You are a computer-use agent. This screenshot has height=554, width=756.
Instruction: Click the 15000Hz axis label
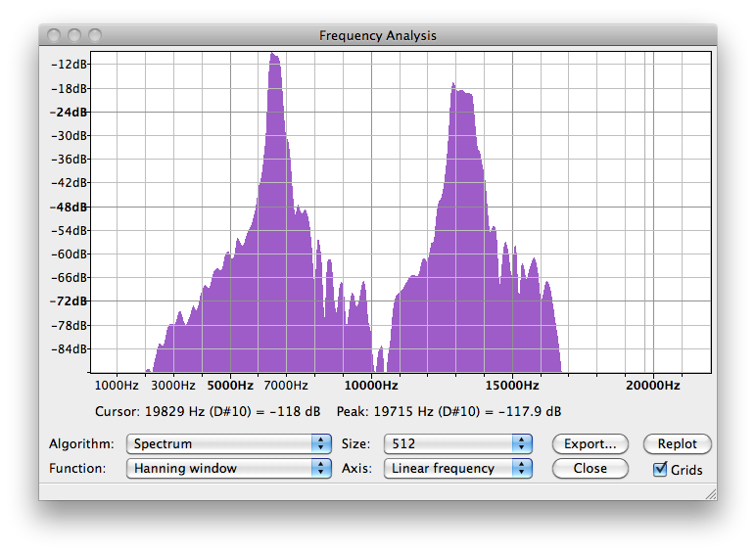pos(512,386)
